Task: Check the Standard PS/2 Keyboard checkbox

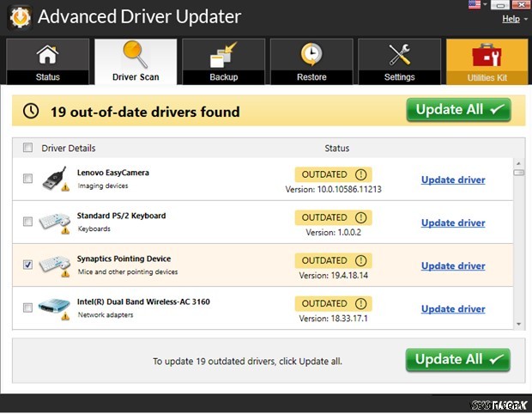Action: (x=27, y=222)
